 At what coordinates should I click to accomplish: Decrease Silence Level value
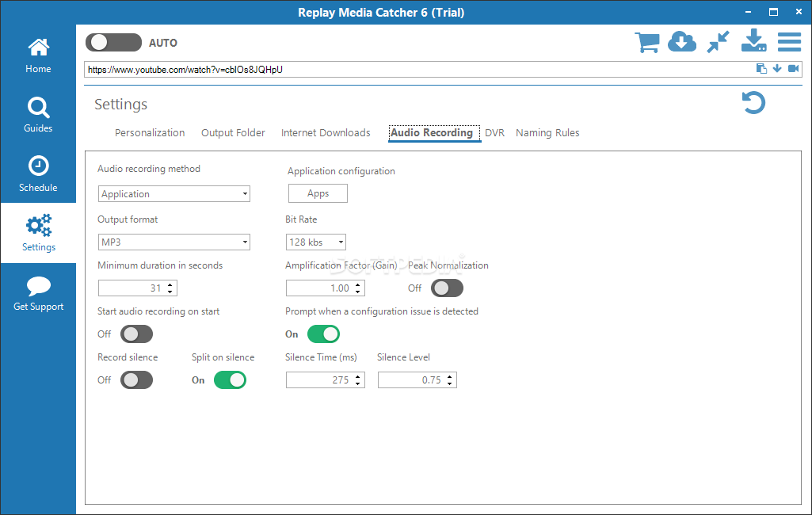coord(449,384)
